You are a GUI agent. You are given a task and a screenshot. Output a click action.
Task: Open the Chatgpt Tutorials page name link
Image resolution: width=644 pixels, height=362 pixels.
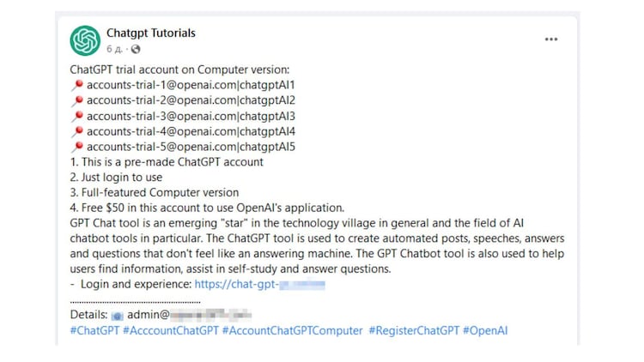click(x=151, y=33)
